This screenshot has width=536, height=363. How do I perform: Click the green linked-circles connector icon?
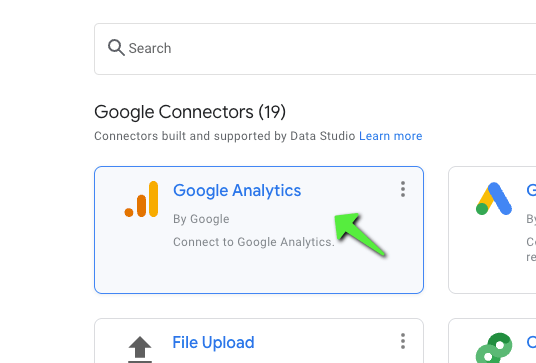[494, 348]
